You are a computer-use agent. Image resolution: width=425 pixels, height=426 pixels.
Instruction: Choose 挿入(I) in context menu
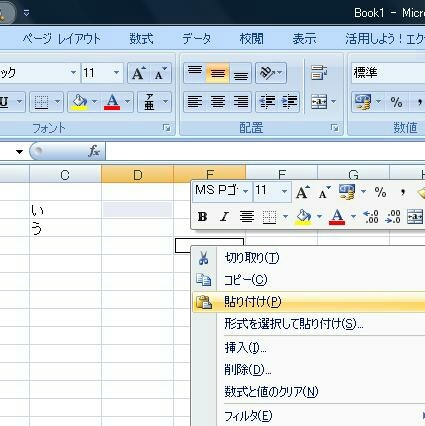[309, 348]
